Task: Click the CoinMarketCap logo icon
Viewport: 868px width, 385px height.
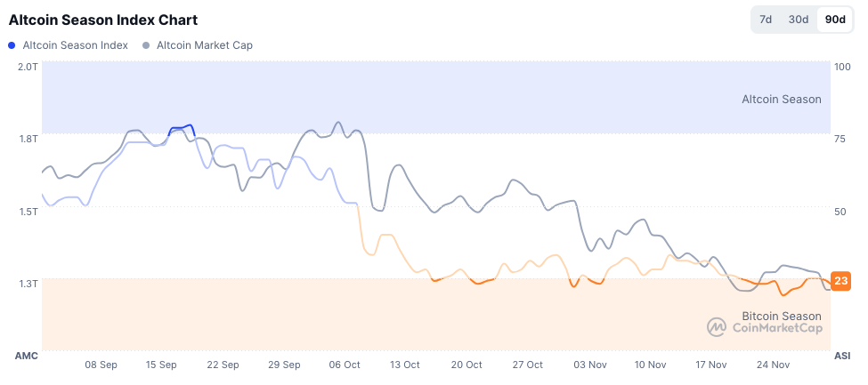Action: [717, 327]
